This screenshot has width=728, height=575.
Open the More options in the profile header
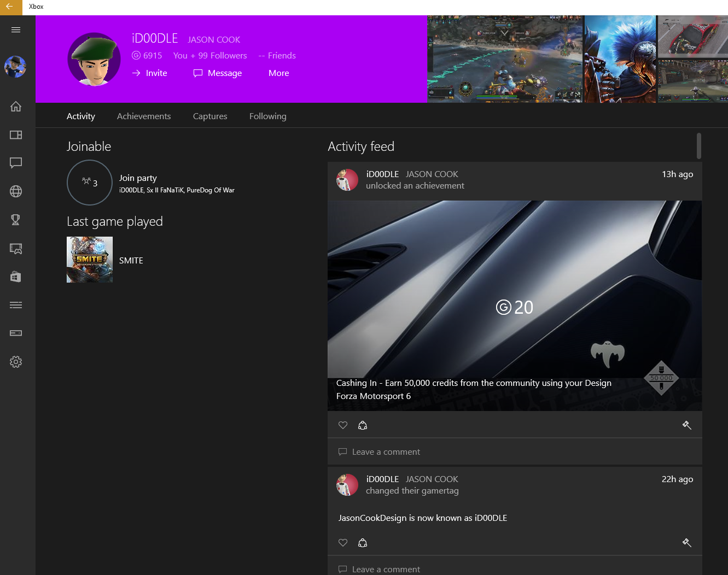279,73
